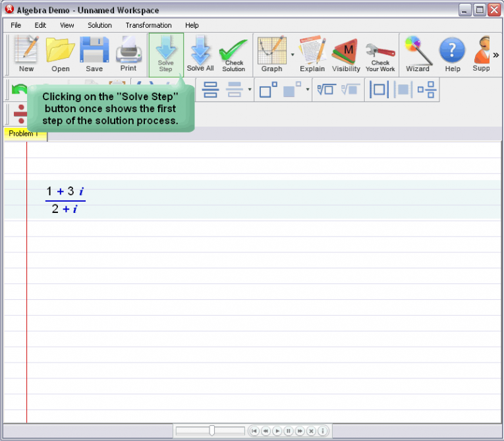Screen dimensions: 504x441
Task: Click the Check Solution checkmark
Action: pos(234,55)
